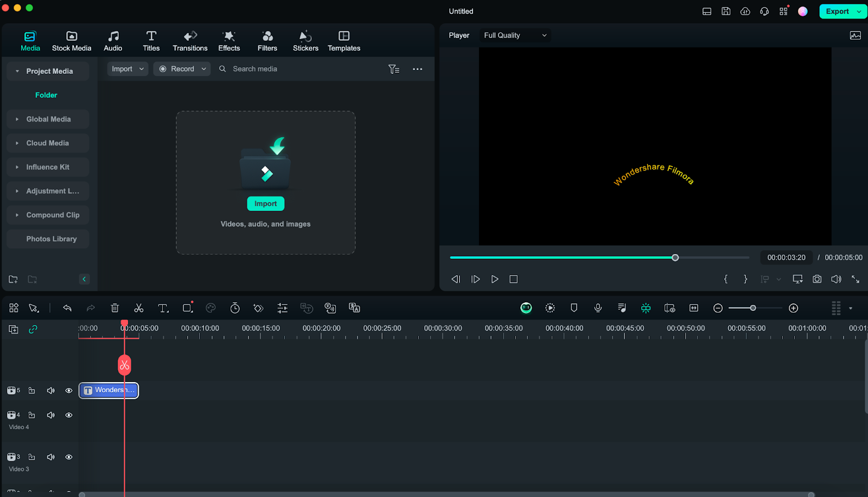Click the play button in player
Viewport: 868px width, 497px height.
point(495,279)
